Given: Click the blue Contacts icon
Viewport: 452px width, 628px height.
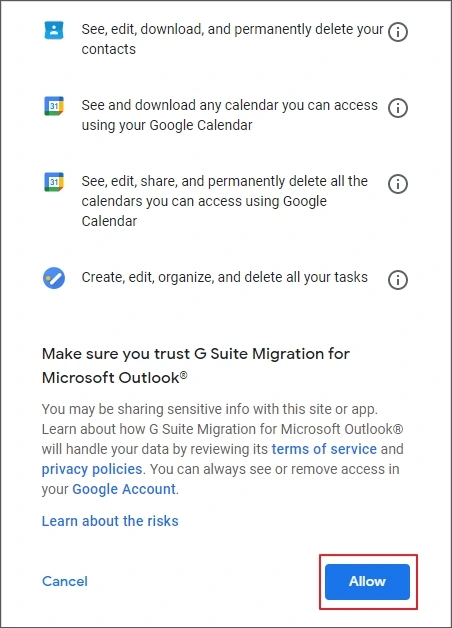Looking at the screenshot, I should coord(54,30).
